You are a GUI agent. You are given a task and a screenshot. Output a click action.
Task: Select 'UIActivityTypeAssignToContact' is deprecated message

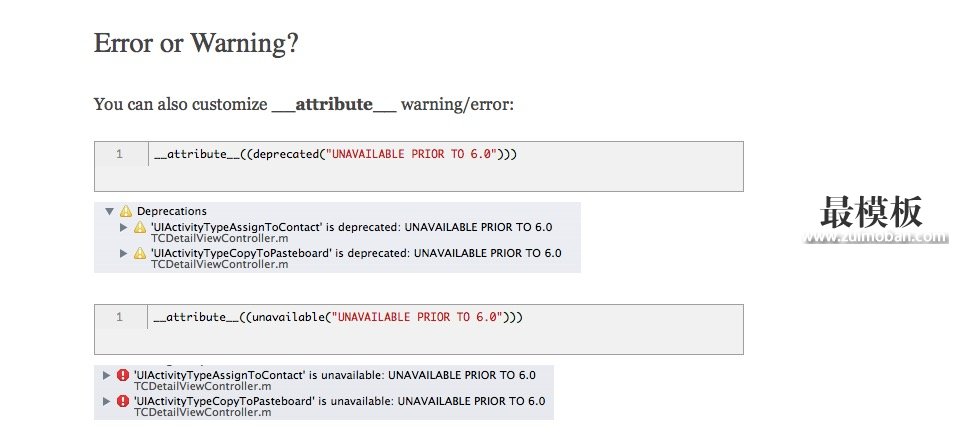pyautogui.click(x=352, y=227)
